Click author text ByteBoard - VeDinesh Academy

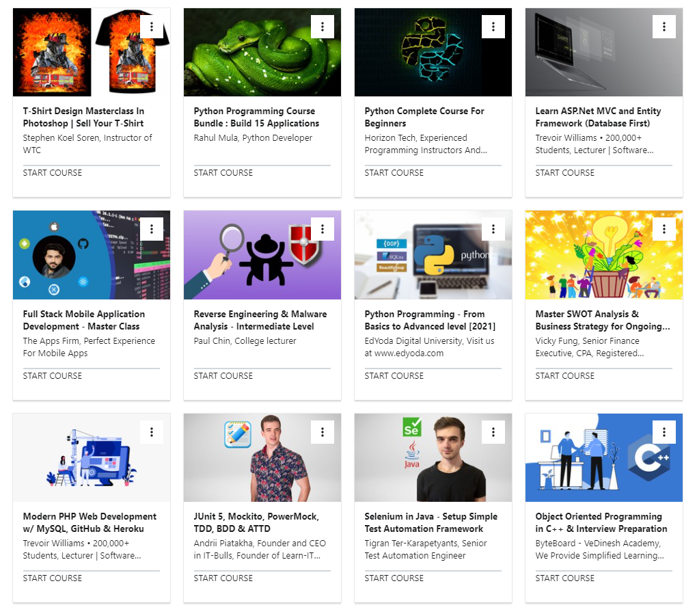tap(600, 549)
